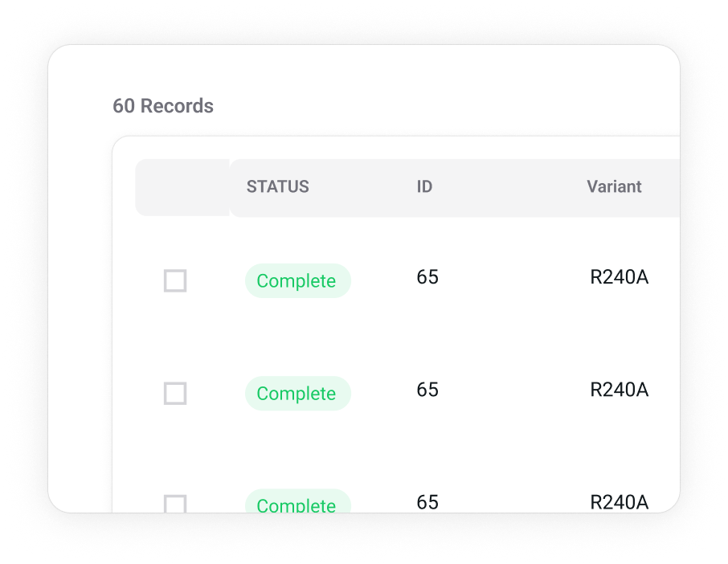Image resolution: width=728 pixels, height=564 pixels.
Task: Open ID 65 in the second row
Action: tap(427, 390)
